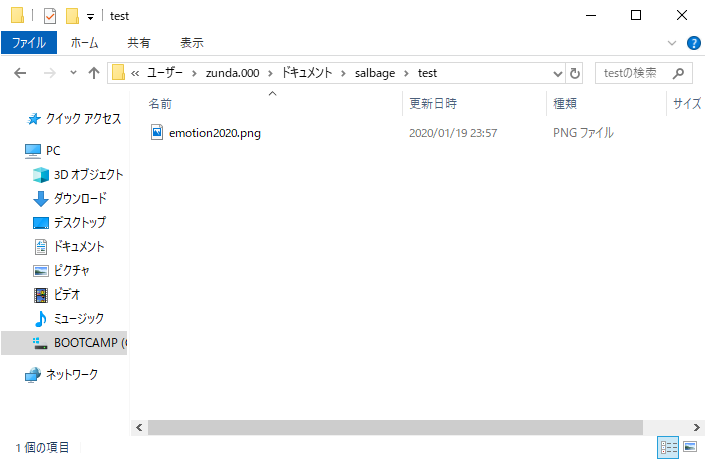The height and width of the screenshot is (460, 706).
Task: Expand the ribbon with the chevron
Action: click(x=672, y=43)
